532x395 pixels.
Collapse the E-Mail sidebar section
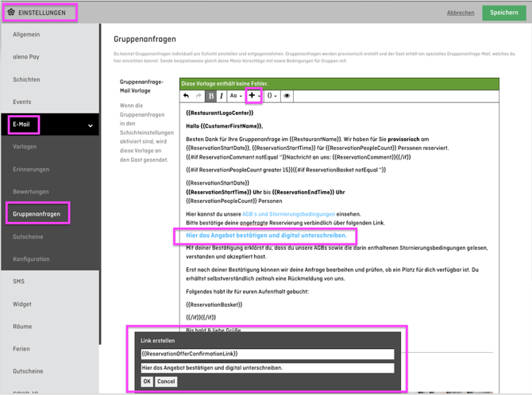click(x=90, y=125)
